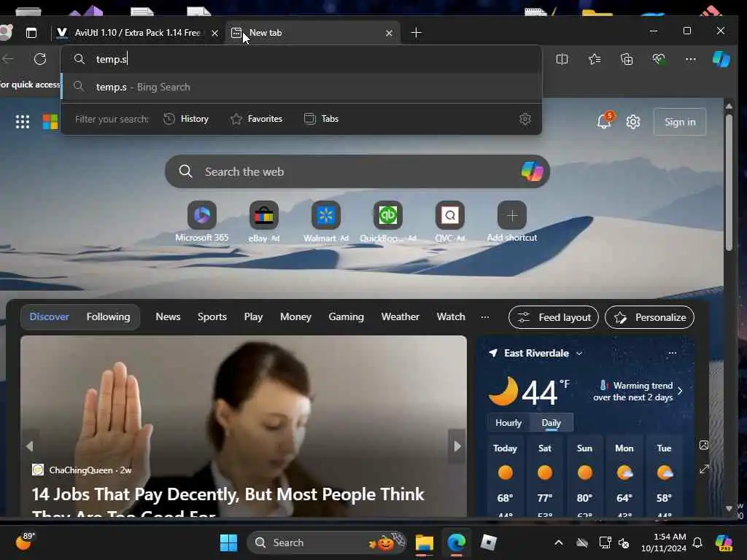Open the Discover feed tab
The image size is (747, 560).
(49, 316)
